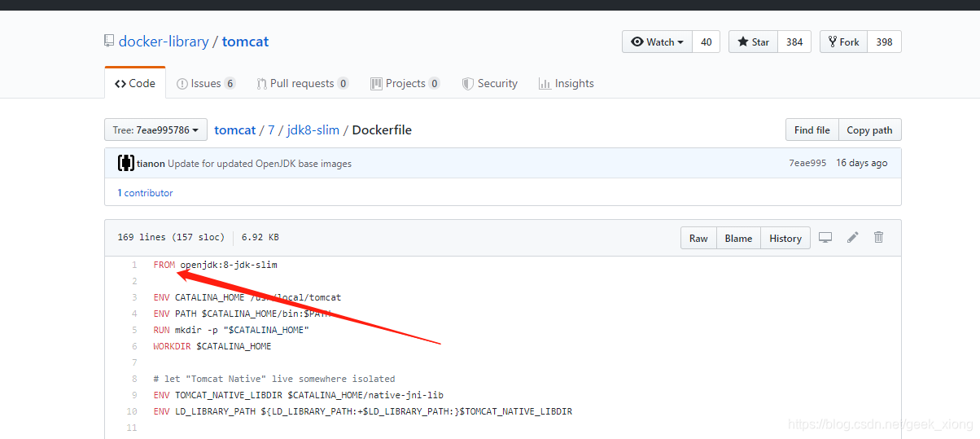This screenshot has height=439, width=980.
Task: View the 384 stargazers count
Action: point(794,42)
